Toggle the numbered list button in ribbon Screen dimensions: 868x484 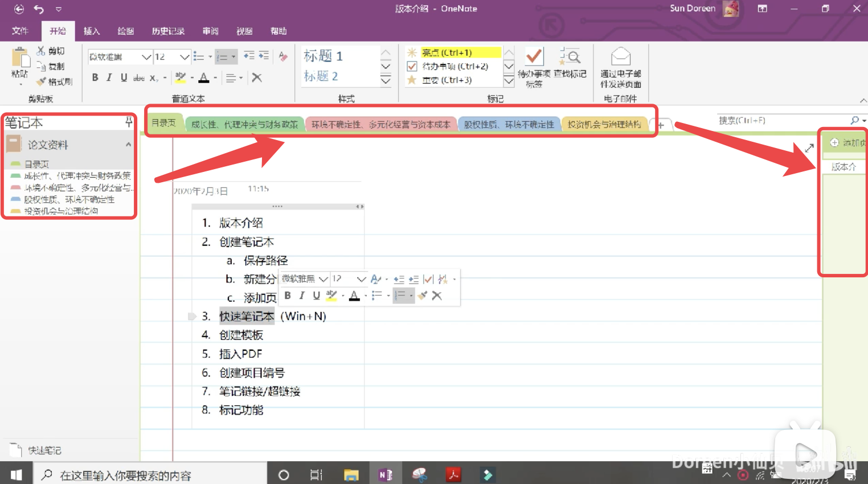(x=222, y=57)
